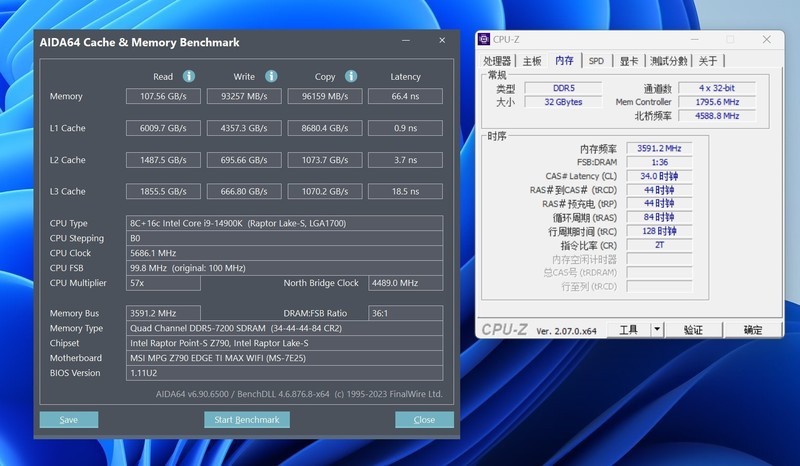Click the 确定 button in CPU-Z

753,330
